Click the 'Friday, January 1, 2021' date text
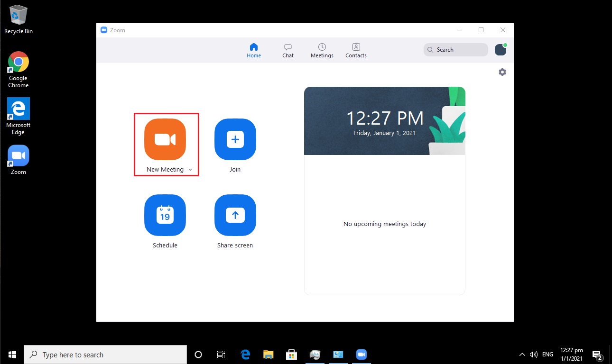 385,133
